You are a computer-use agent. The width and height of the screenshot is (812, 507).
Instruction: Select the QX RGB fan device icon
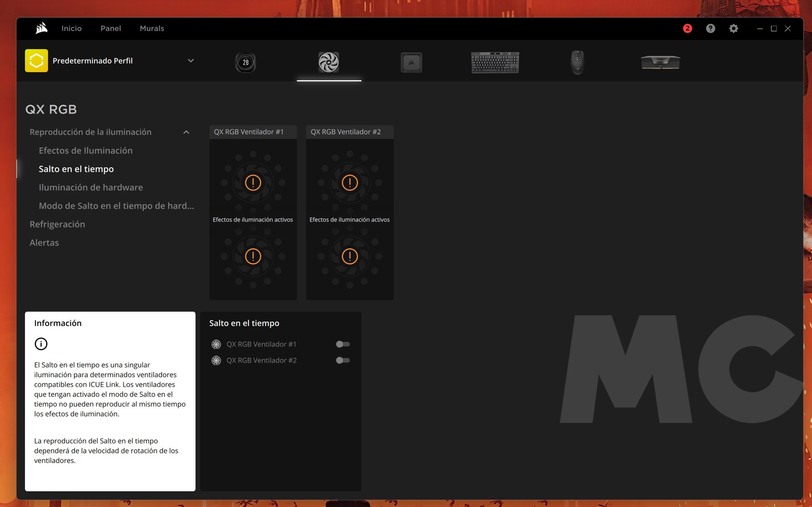tap(328, 62)
